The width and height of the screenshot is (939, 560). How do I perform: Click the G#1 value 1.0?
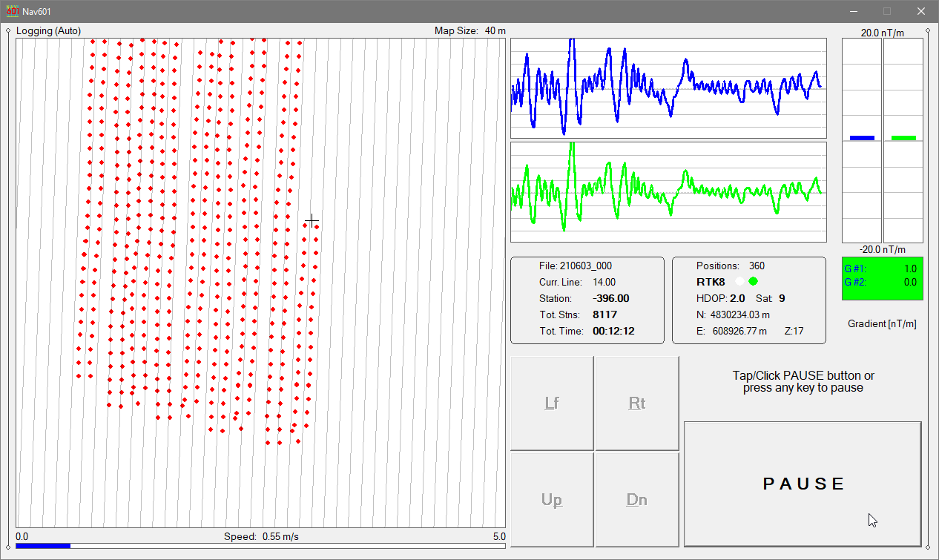pyautogui.click(x=910, y=269)
